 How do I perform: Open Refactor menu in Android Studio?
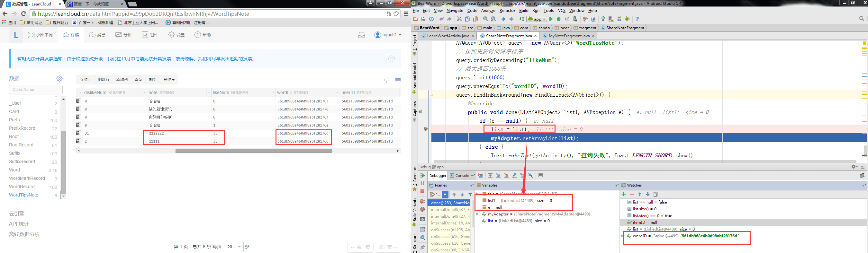pos(507,11)
